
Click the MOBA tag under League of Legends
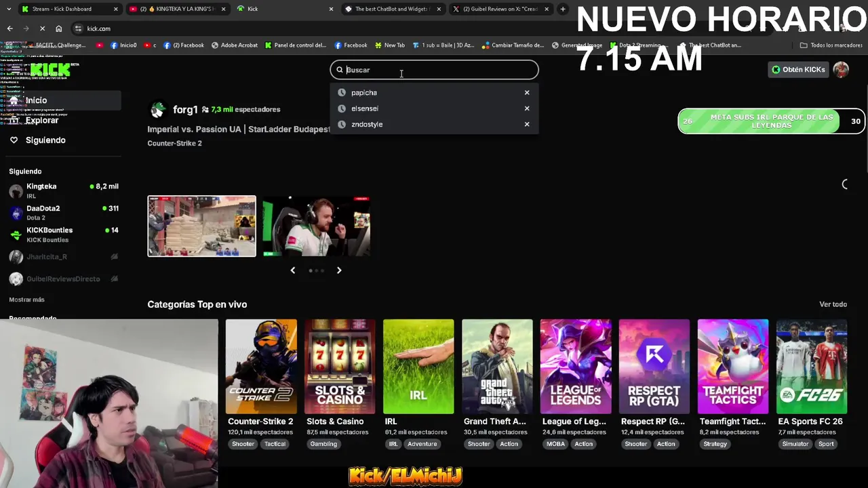click(555, 444)
